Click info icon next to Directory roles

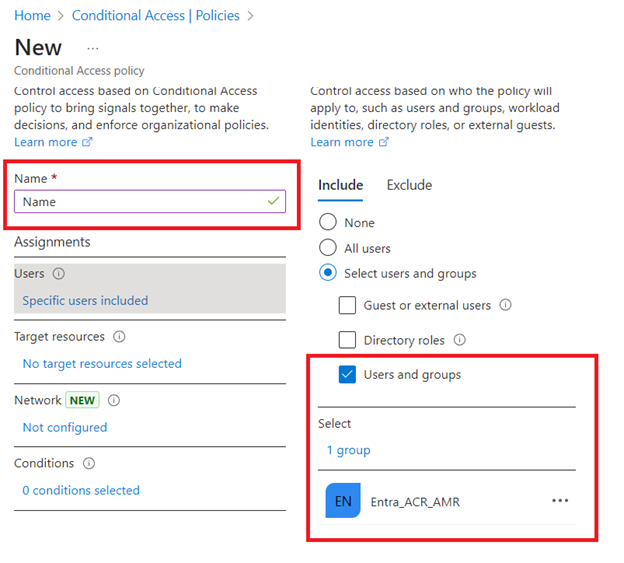click(459, 340)
